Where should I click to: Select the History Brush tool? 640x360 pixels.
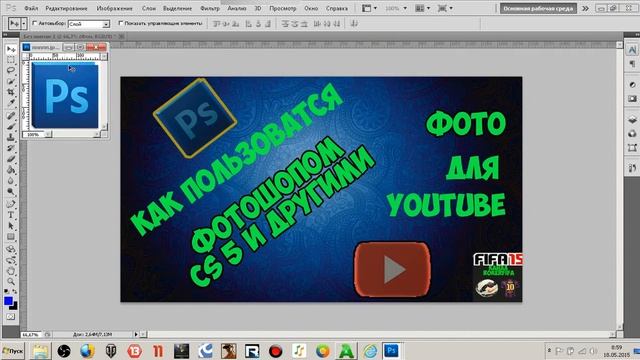pos(11,148)
